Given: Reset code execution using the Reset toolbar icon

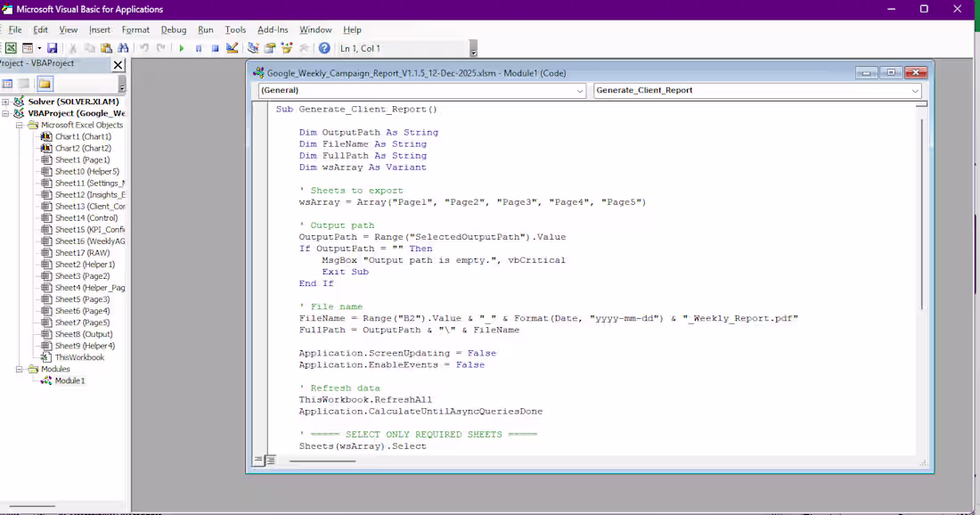Looking at the screenshot, I should click(x=216, y=47).
